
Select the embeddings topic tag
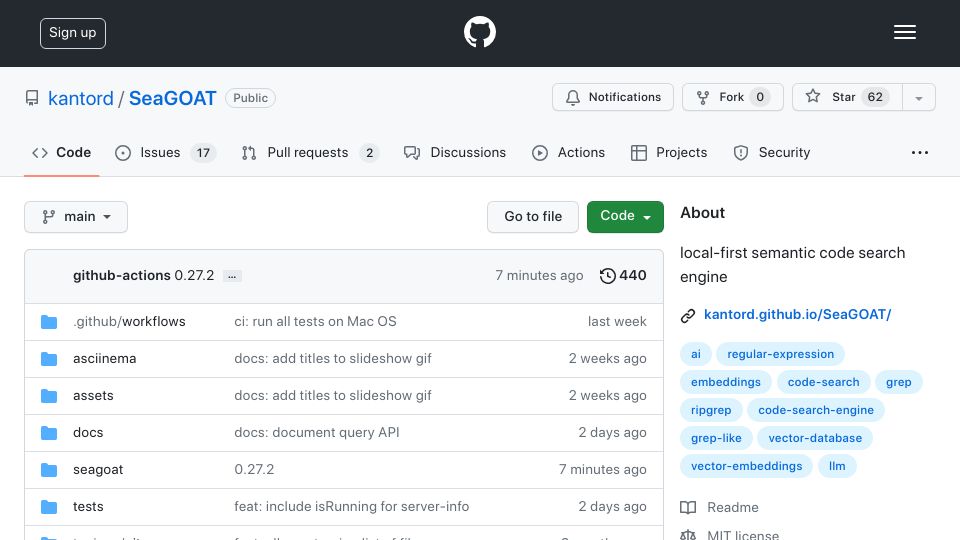[726, 382]
